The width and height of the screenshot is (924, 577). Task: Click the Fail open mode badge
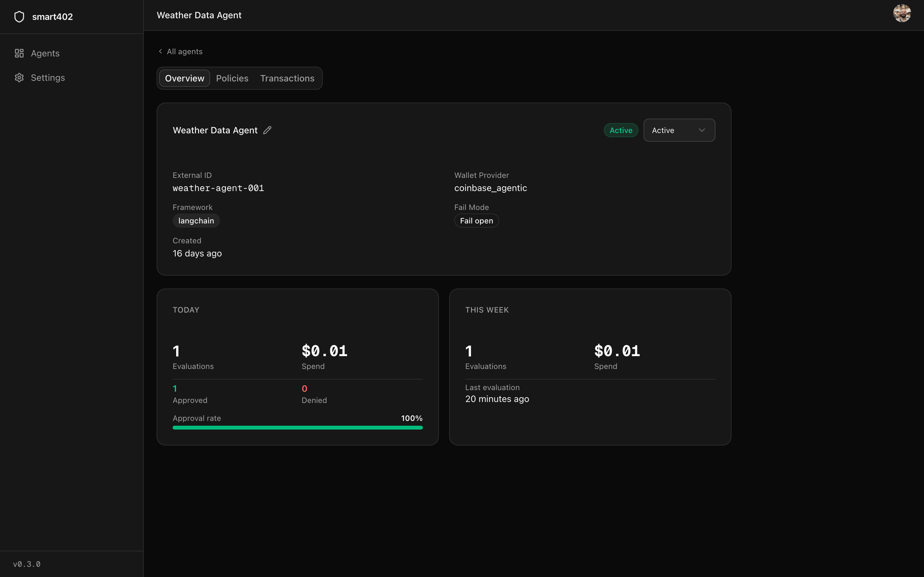point(476,221)
